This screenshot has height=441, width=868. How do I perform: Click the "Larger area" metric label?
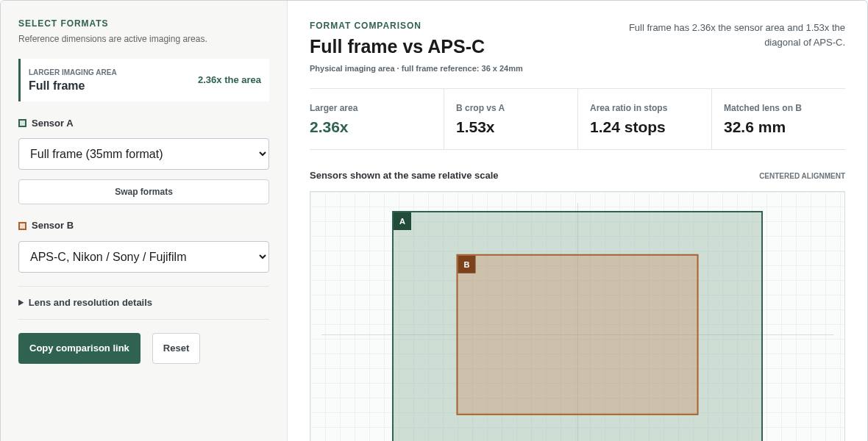click(333, 108)
